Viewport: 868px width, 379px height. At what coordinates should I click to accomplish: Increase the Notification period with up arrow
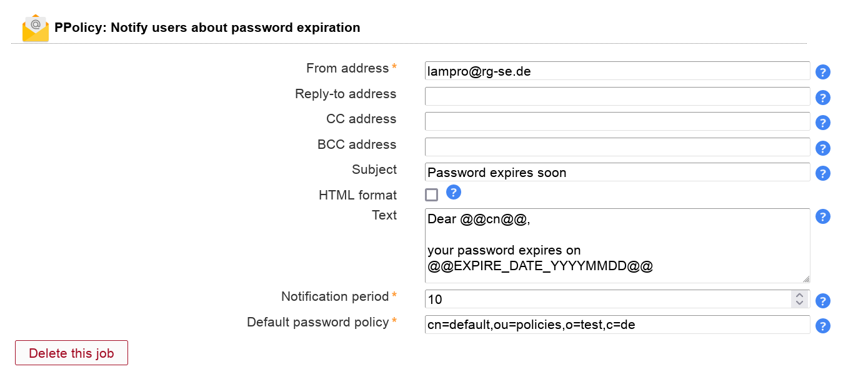[799, 295]
